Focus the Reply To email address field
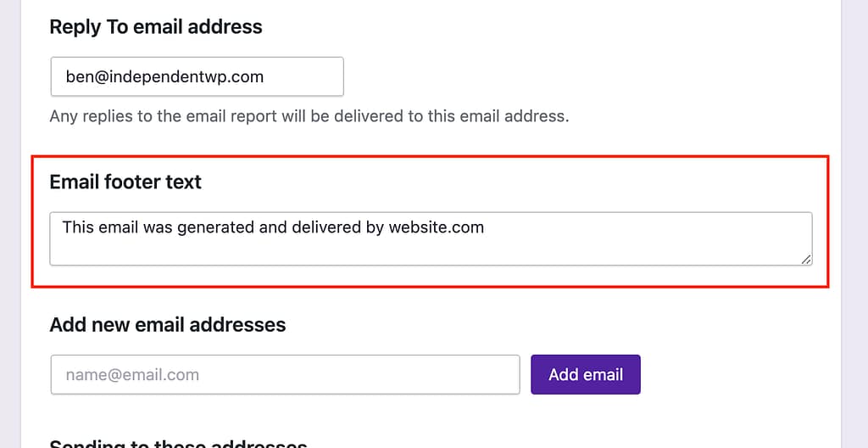868x448 pixels. coord(197,76)
